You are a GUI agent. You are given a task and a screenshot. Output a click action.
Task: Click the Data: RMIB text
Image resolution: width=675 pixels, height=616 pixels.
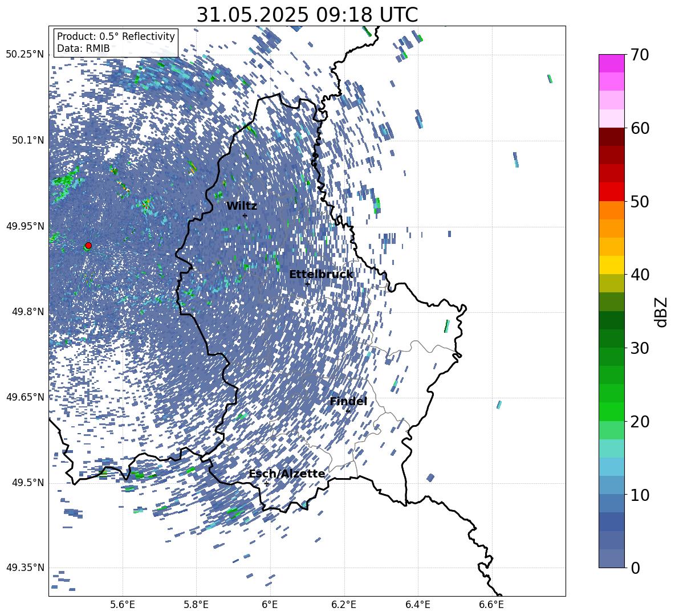[83, 48]
